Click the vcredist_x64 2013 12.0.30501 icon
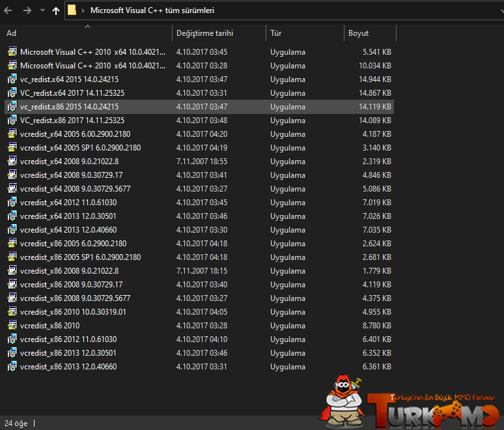 click(x=12, y=216)
